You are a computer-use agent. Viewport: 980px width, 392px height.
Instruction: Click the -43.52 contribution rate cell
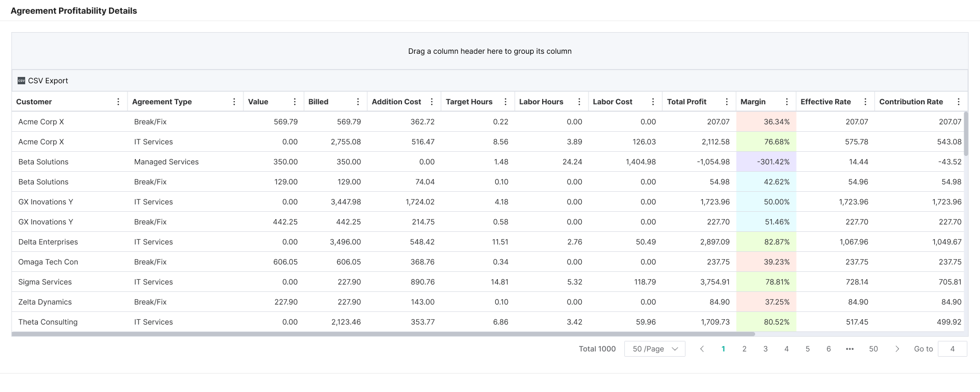tap(919, 162)
